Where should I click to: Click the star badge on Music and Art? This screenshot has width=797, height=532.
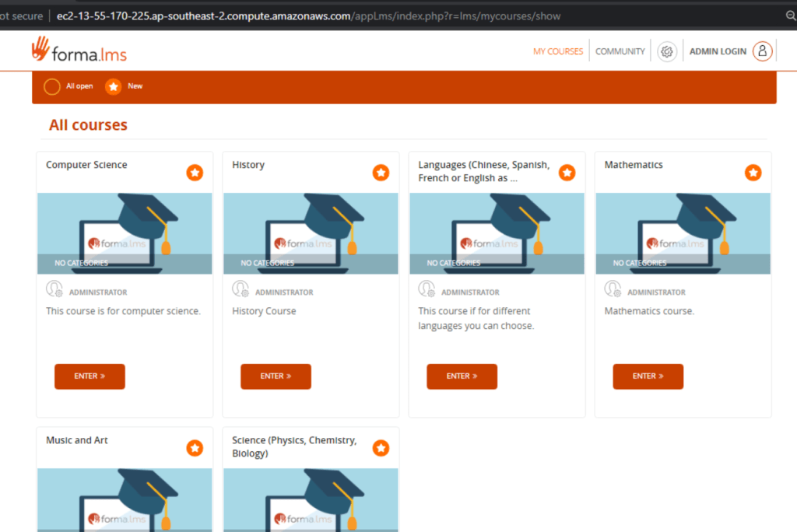pos(195,448)
